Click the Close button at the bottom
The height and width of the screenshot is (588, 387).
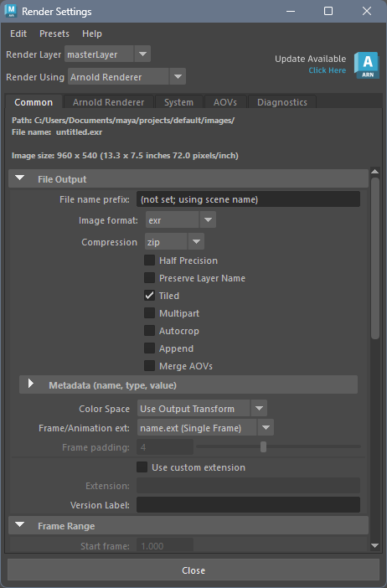tap(193, 570)
